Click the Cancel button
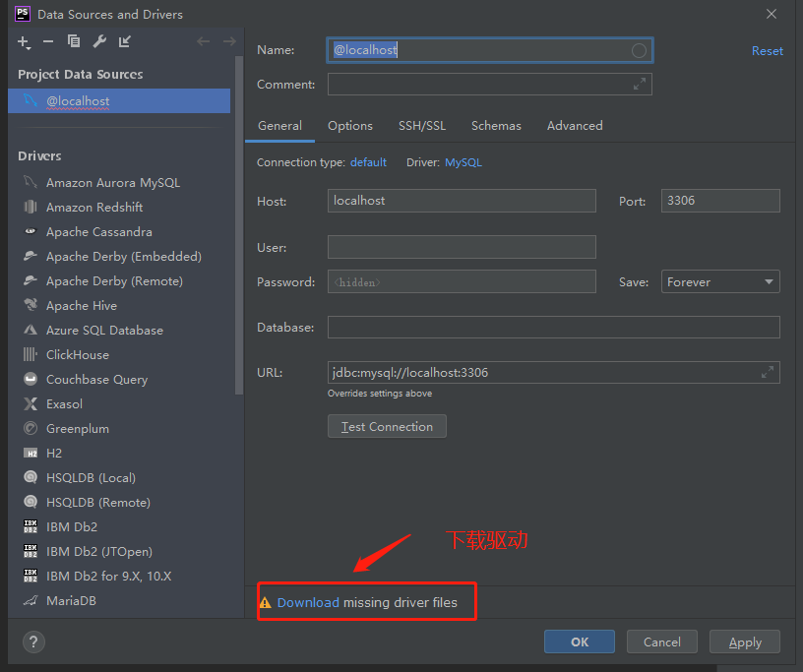Viewport: 803px width, 672px height. [x=662, y=641]
